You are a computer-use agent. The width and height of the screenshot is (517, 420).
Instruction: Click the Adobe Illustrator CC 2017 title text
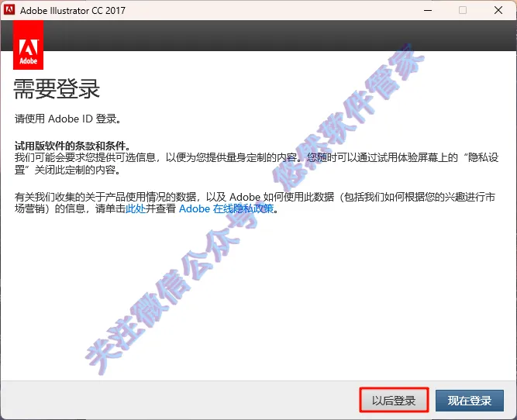click(x=73, y=11)
